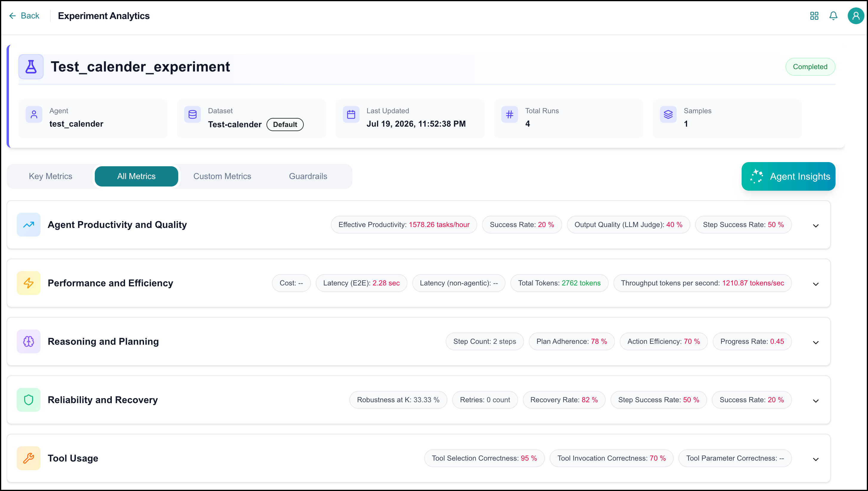
Task: Open the notifications bell
Action: tap(833, 16)
